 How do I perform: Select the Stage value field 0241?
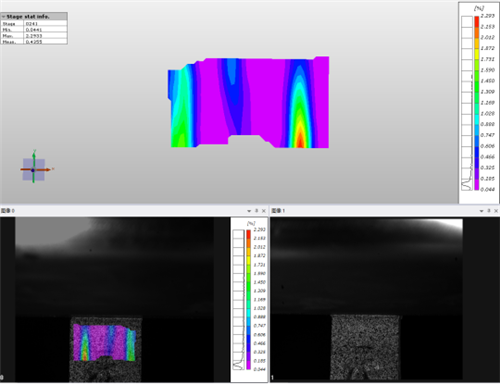coord(45,24)
